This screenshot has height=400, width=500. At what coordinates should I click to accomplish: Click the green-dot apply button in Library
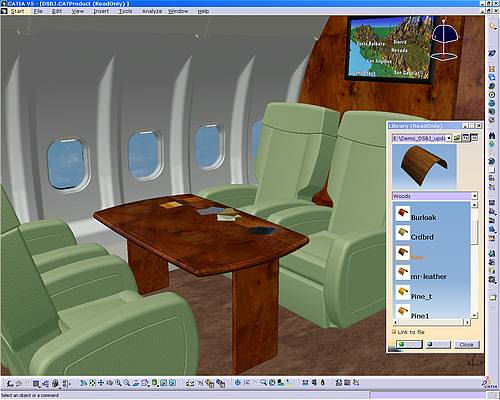[x=409, y=344]
